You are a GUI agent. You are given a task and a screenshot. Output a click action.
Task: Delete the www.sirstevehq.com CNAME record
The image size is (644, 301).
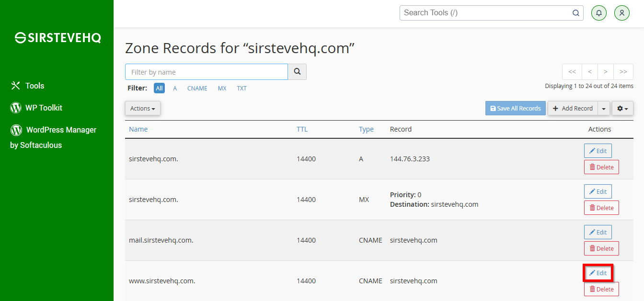pos(601,289)
